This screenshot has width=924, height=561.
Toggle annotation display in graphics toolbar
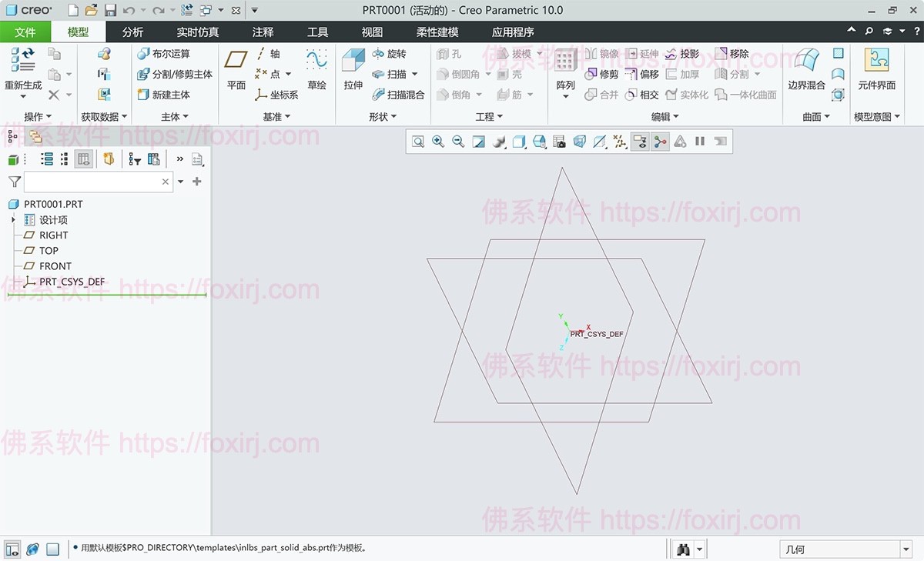coord(641,142)
